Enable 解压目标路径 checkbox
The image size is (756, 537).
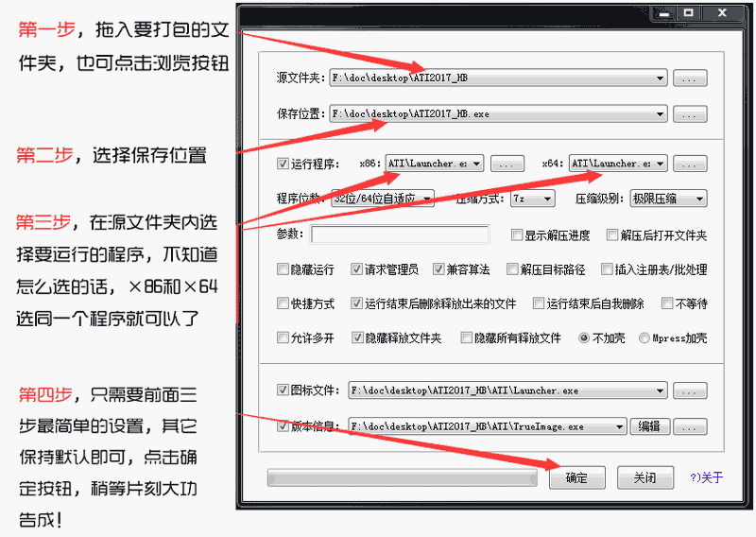(512, 269)
